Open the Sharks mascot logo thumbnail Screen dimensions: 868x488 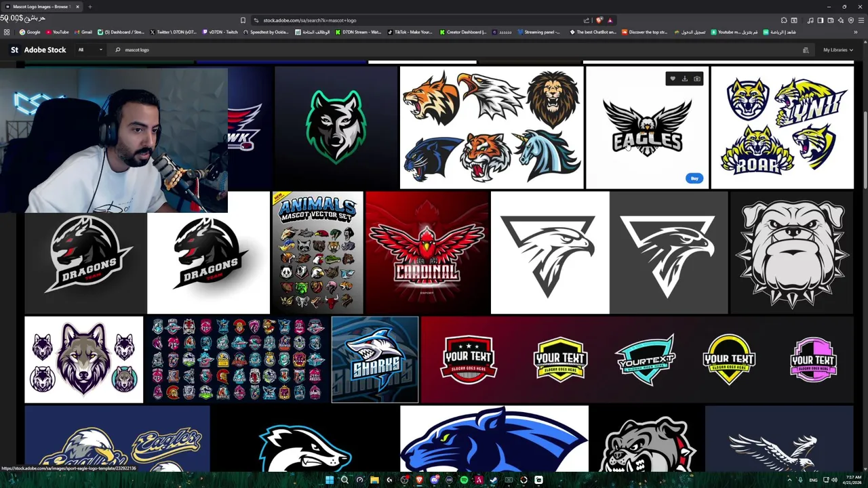click(375, 359)
